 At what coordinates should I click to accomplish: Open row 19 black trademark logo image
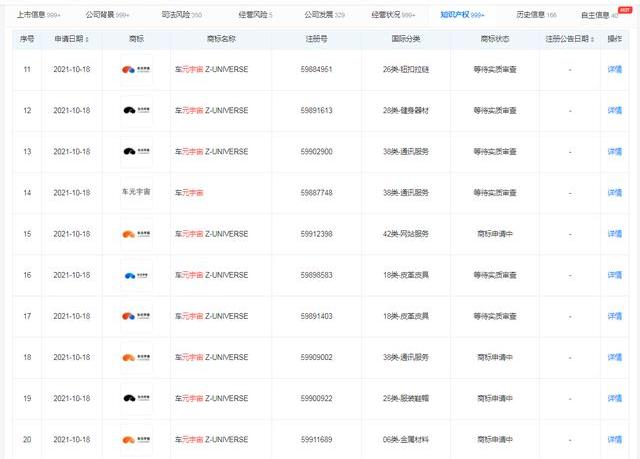click(136, 399)
